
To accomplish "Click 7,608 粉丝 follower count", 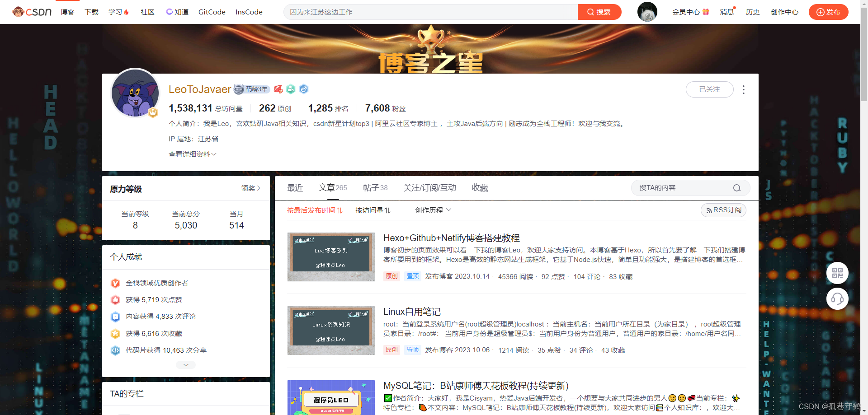I will [x=385, y=108].
